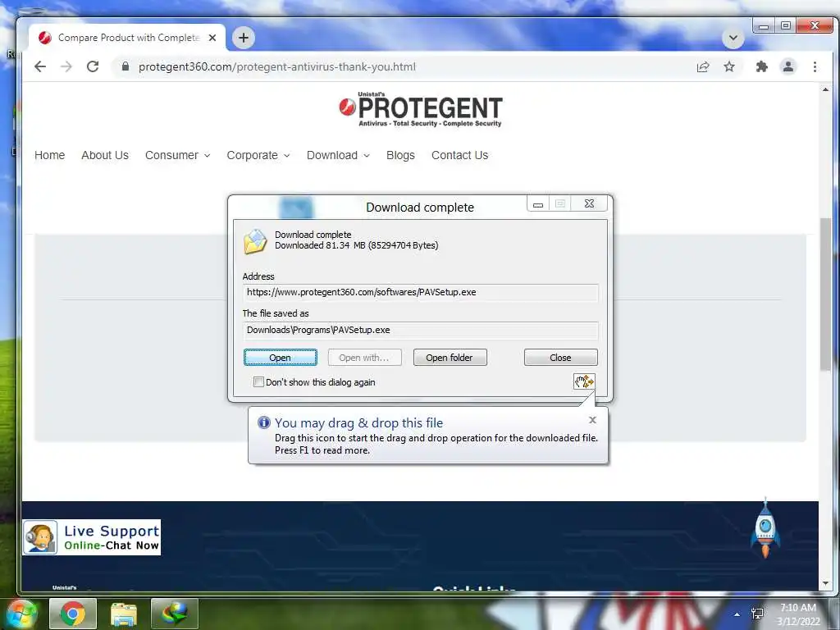Click scrollbar up arrow
840x630 pixels.
pyautogui.click(x=825, y=89)
